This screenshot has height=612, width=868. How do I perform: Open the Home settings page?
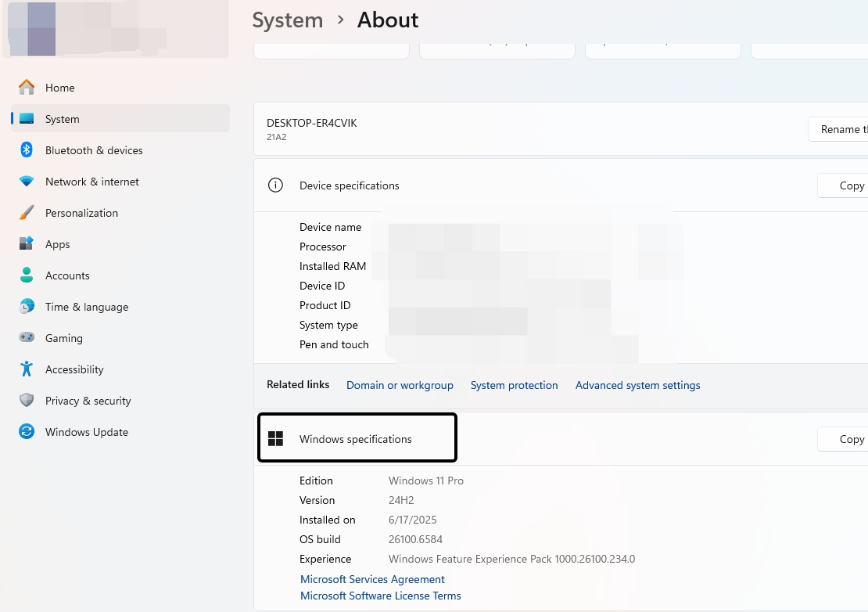(120, 88)
